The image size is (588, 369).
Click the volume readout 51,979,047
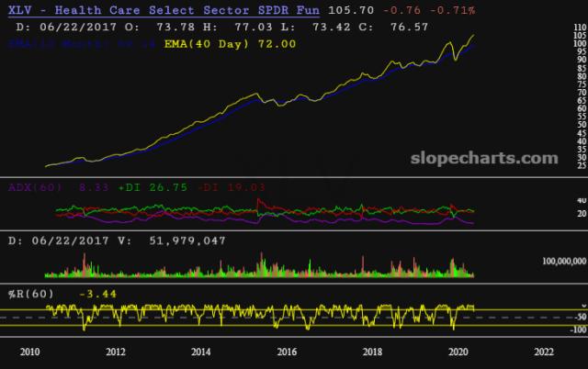click(174, 240)
